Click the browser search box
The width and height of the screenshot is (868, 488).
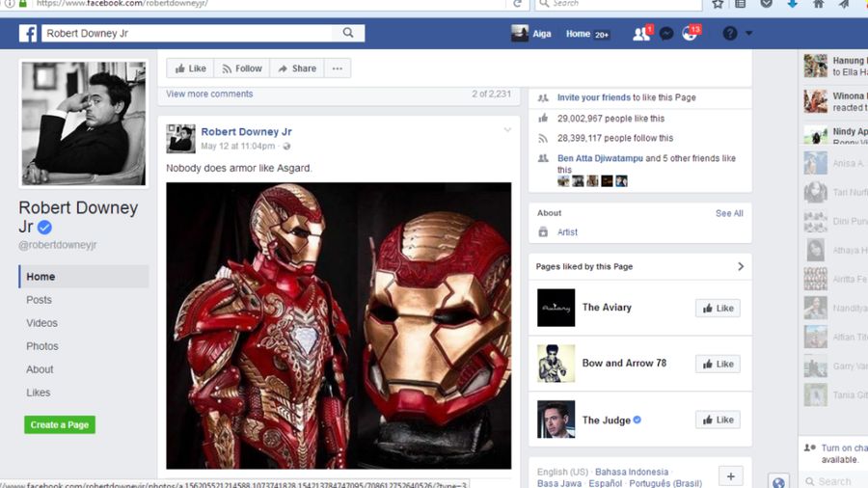(x=619, y=4)
